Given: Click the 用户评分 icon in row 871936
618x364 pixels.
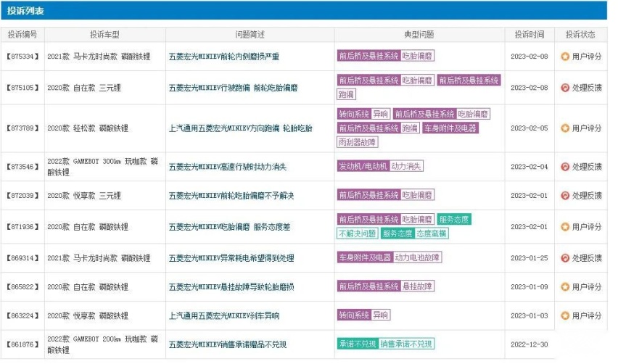Looking at the screenshot, I should tap(565, 227).
